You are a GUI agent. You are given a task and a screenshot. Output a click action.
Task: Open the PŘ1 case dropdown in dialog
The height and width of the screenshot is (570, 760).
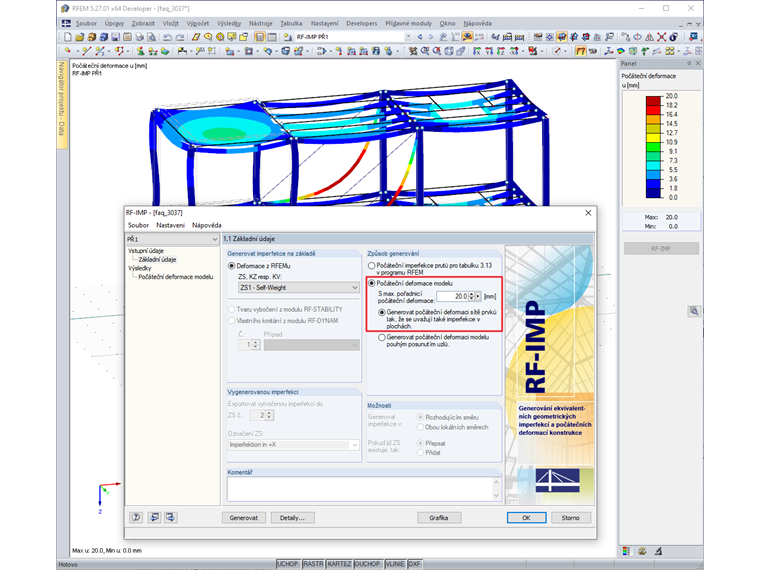(x=172, y=239)
